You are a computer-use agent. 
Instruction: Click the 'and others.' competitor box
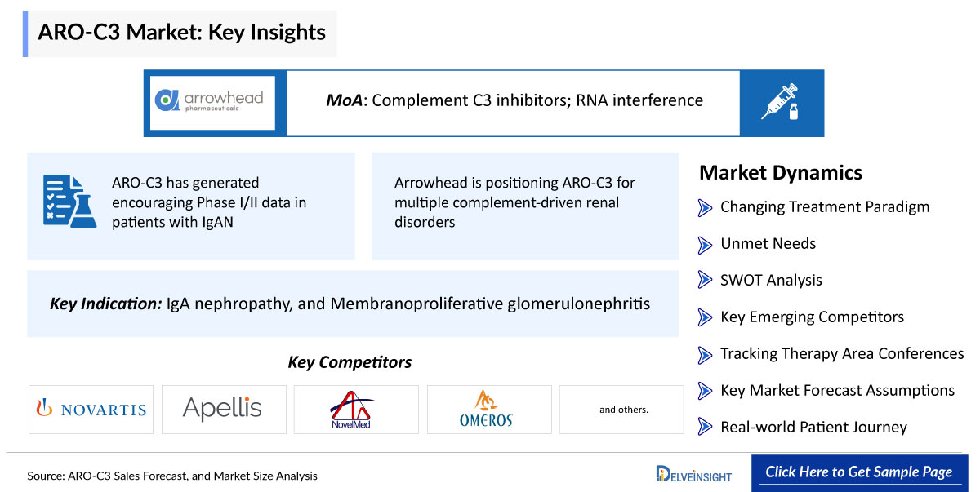click(x=621, y=410)
